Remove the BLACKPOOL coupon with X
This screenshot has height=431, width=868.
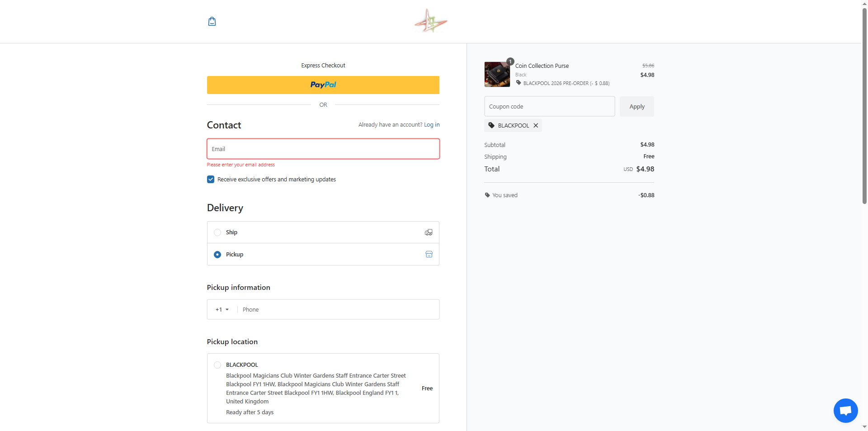pyautogui.click(x=536, y=126)
